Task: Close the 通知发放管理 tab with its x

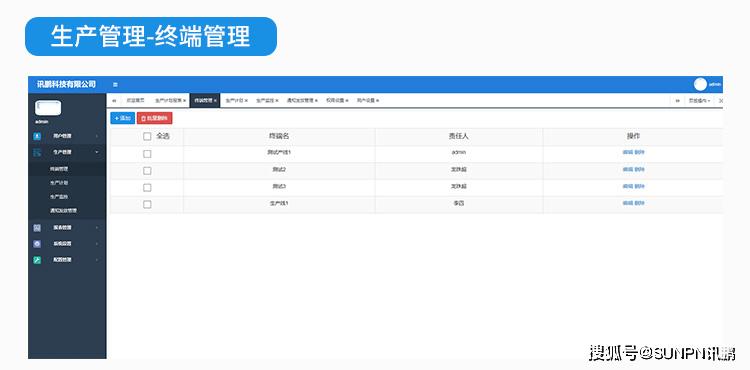Action: [316, 101]
